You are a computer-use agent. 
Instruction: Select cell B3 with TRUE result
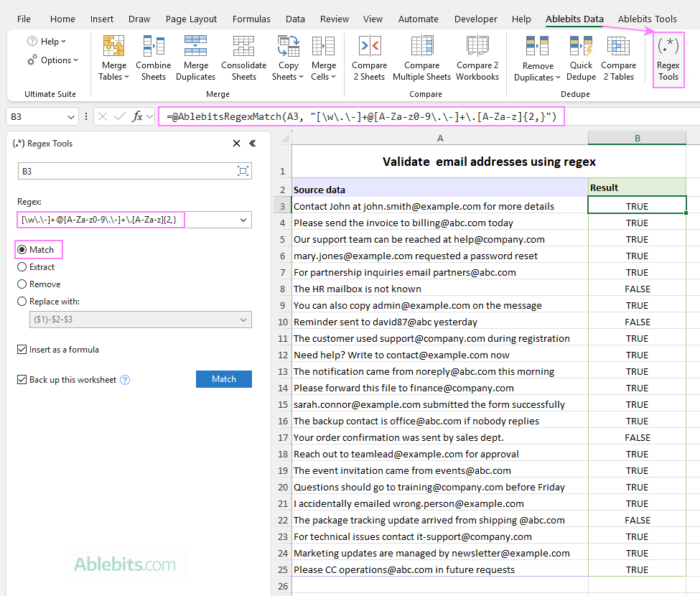pyautogui.click(x=637, y=206)
